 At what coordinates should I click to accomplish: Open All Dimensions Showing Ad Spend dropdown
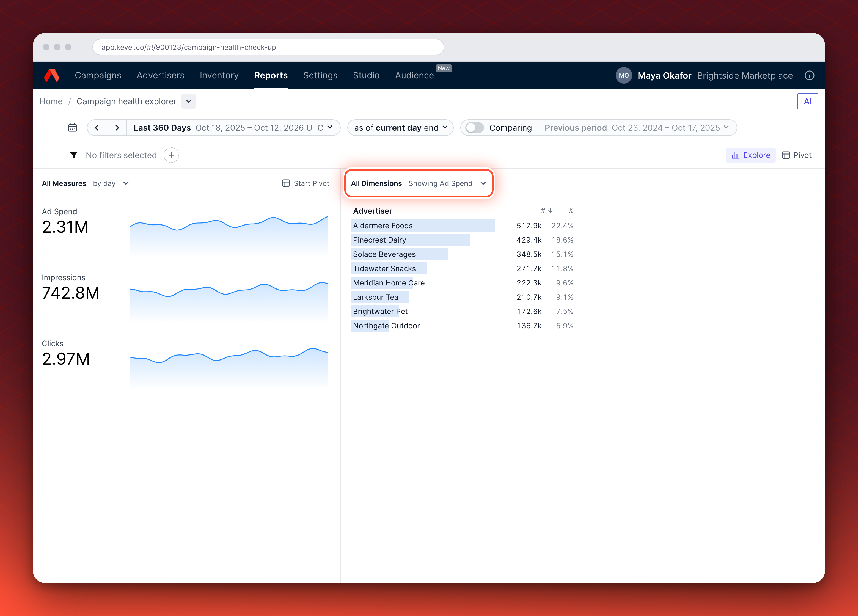418,183
